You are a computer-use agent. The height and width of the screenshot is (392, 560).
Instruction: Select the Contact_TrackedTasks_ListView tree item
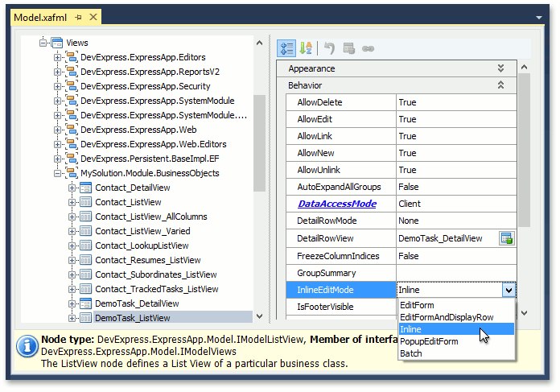[x=156, y=289]
